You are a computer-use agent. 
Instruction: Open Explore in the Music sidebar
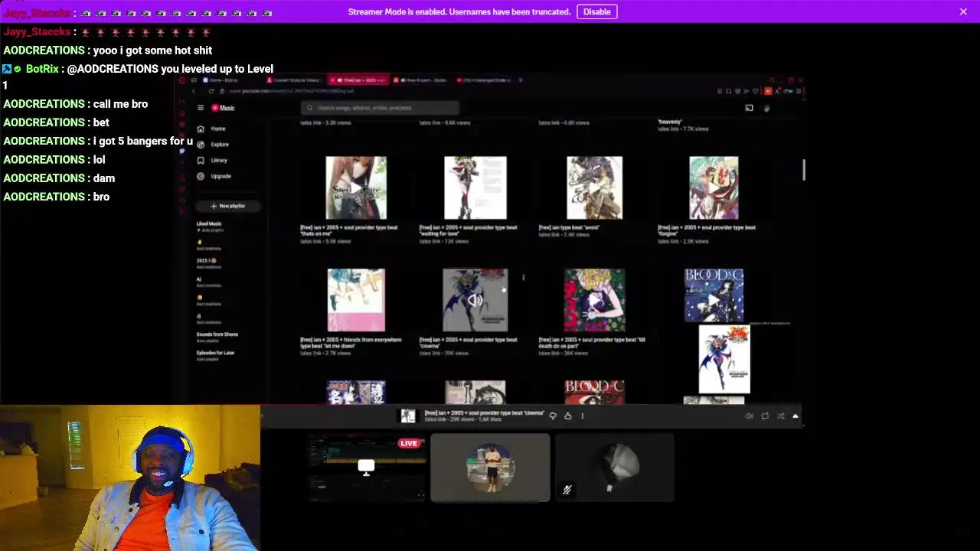[213, 144]
